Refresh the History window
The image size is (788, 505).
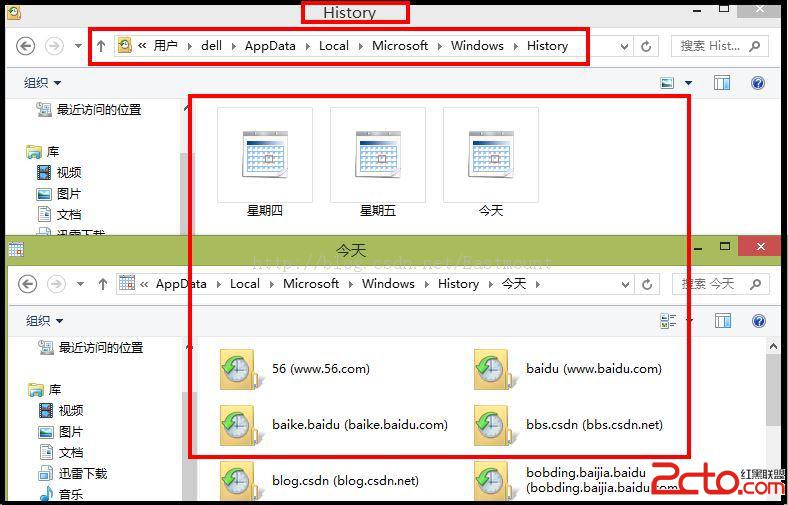pos(646,47)
